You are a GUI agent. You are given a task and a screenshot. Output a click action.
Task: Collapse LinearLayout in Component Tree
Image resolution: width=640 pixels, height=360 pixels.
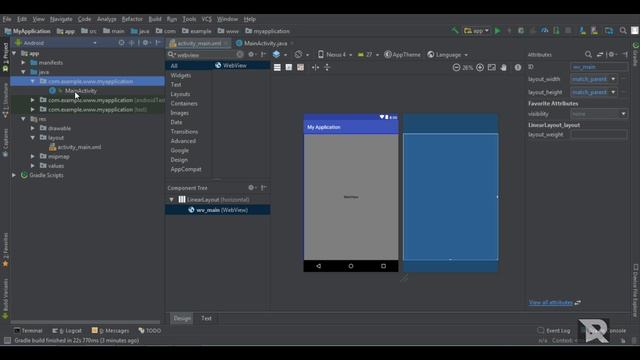[171, 200]
